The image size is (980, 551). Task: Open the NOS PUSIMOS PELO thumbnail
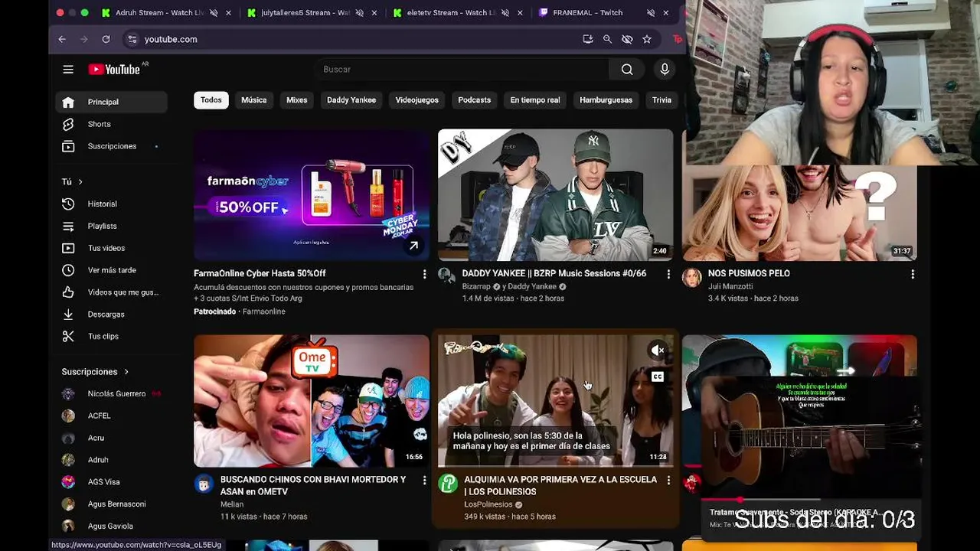pyautogui.click(x=799, y=213)
